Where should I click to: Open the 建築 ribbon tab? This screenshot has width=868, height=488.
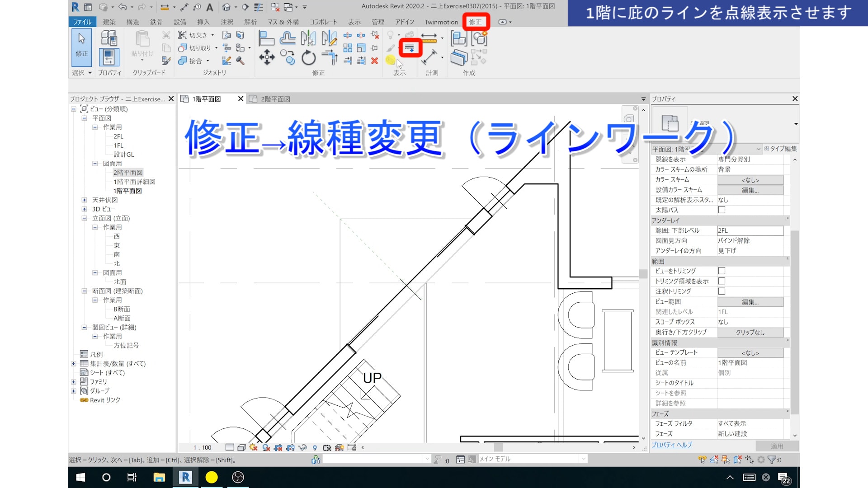(x=109, y=22)
